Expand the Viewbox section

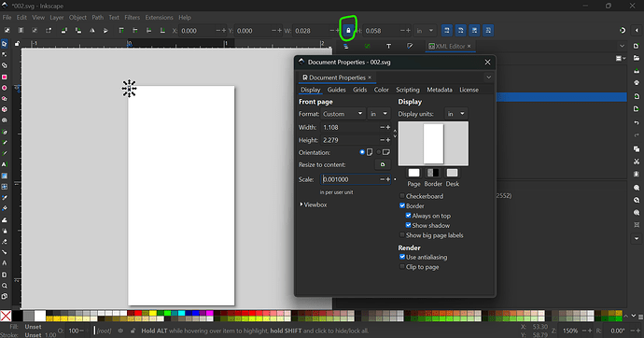pyautogui.click(x=314, y=204)
